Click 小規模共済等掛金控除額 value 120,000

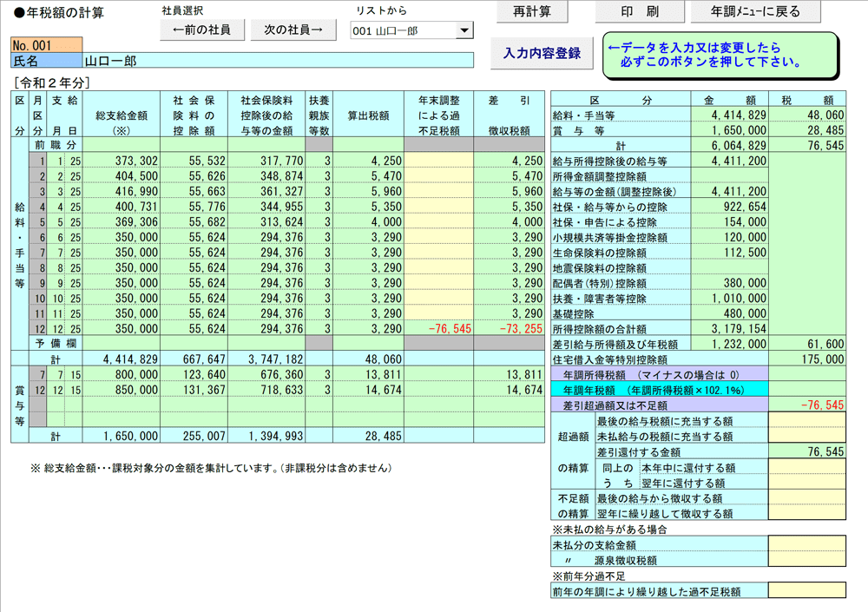(730, 237)
